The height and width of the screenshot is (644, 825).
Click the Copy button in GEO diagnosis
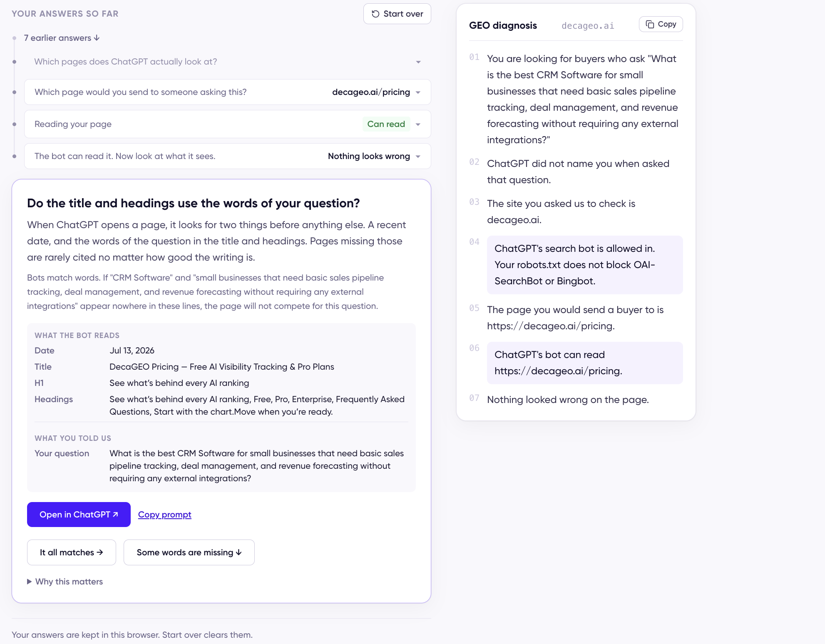point(661,24)
